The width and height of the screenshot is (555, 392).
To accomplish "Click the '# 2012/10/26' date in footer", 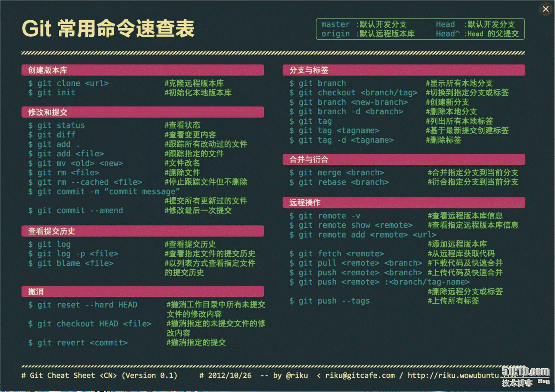I will point(226,376).
